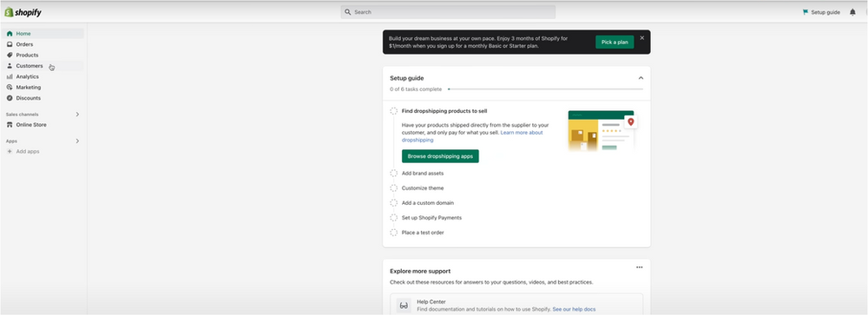This screenshot has width=868, height=315.
Task: Expand the Place a test order task
Action: [x=423, y=233]
